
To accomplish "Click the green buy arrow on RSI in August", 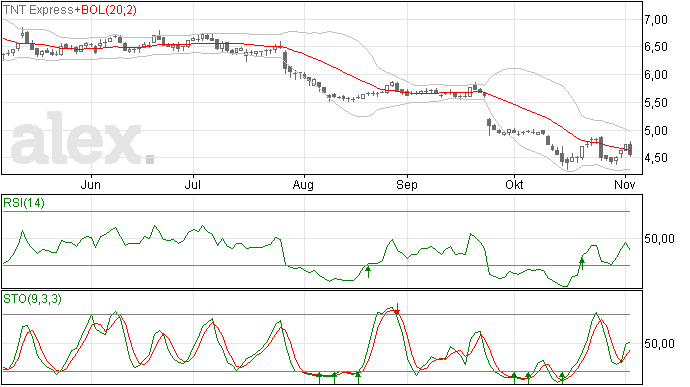I will tap(368, 272).
